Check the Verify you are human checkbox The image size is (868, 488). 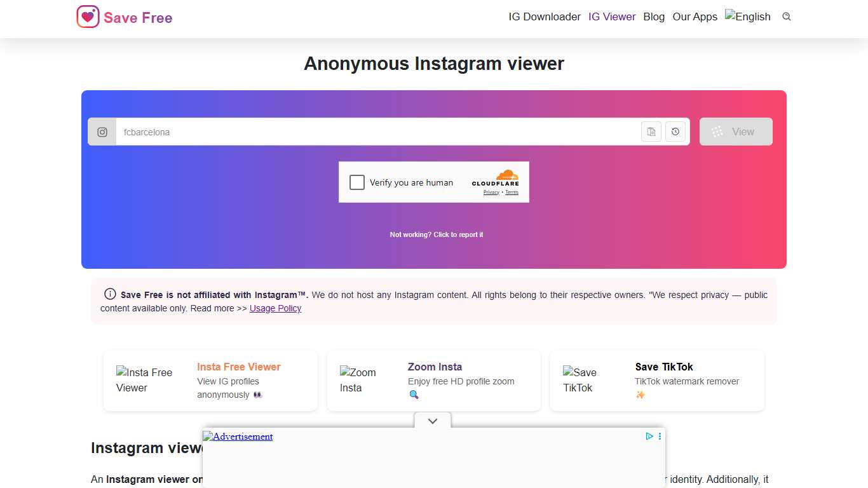click(x=356, y=182)
